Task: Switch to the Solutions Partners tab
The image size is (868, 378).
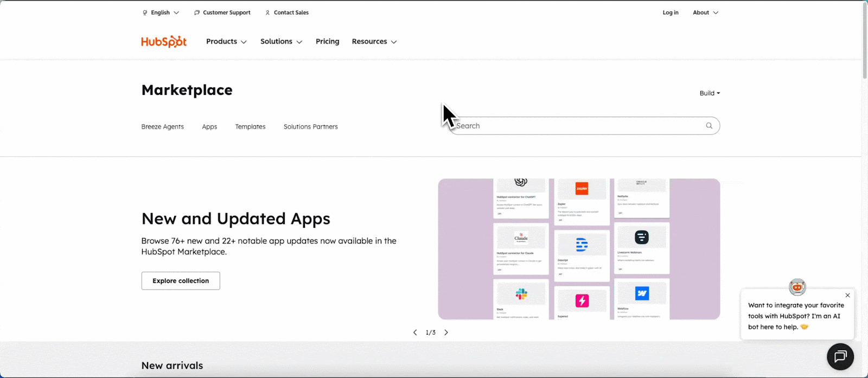Action: 311,126
